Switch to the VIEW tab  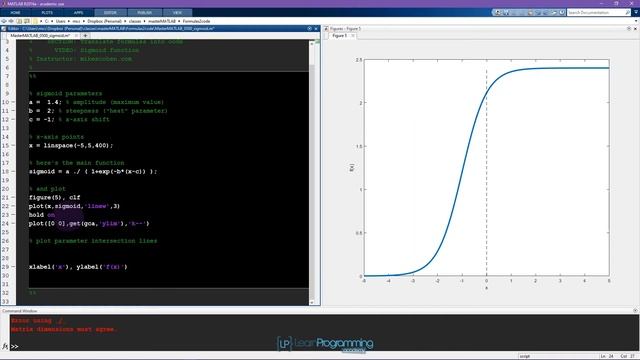(x=177, y=13)
